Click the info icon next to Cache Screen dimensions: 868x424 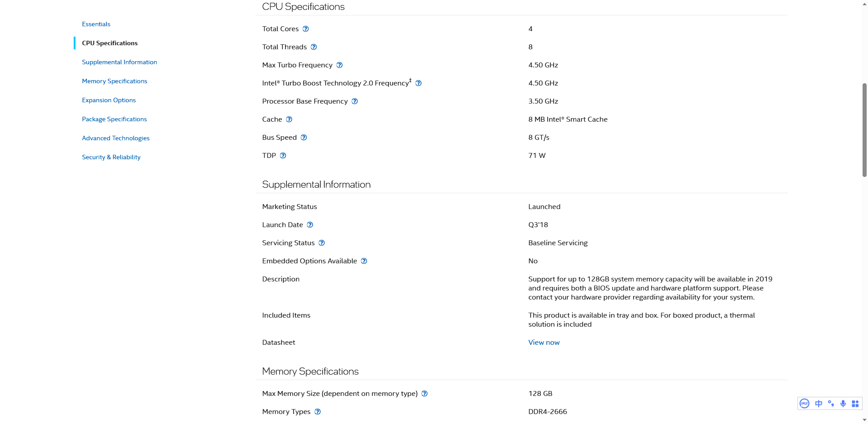[289, 119]
